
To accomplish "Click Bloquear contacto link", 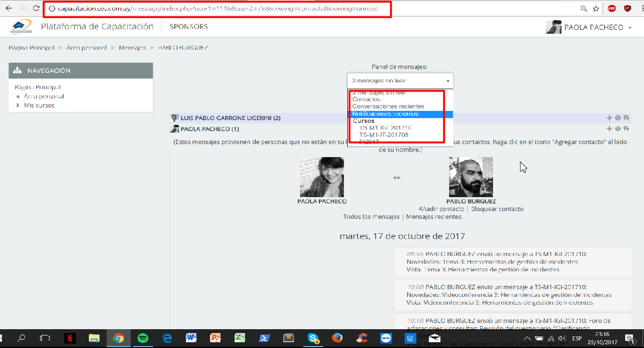I will point(497,209).
